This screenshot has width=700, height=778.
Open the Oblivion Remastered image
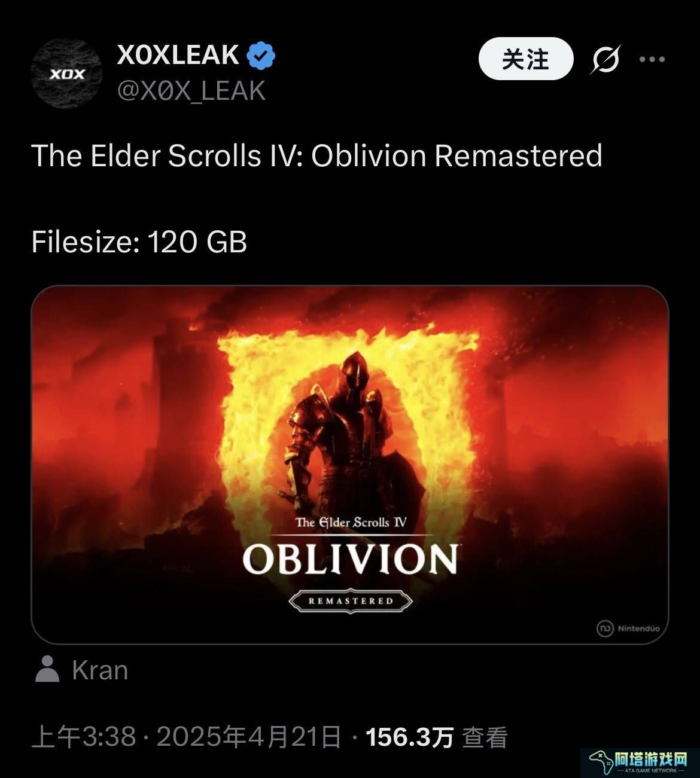pos(349,465)
